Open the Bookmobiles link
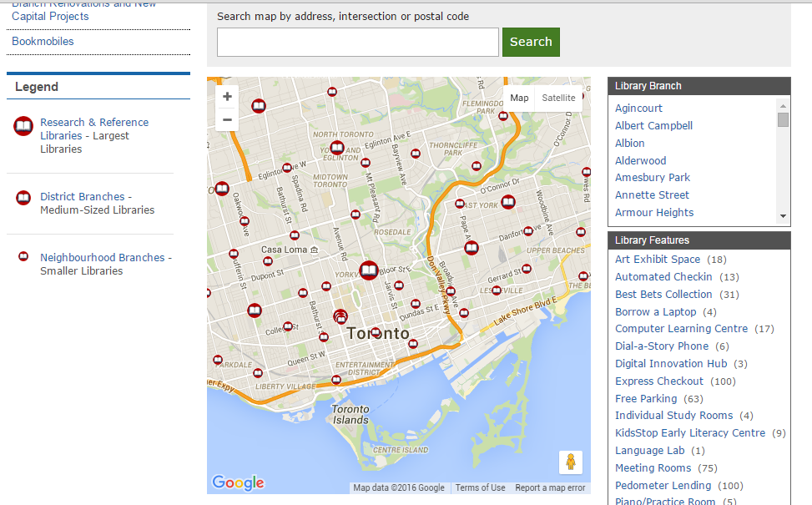Image resolution: width=812 pixels, height=505 pixels. click(43, 42)
